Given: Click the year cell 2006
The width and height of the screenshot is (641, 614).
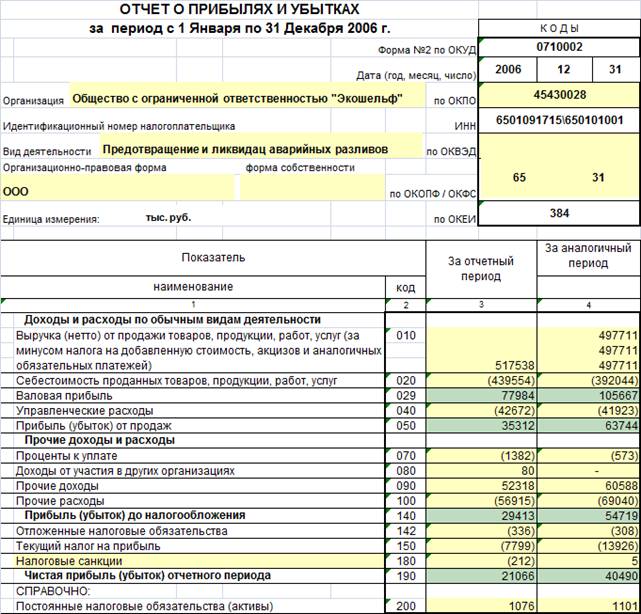Looking at the screenshot, I should click(x=508, y=69).
